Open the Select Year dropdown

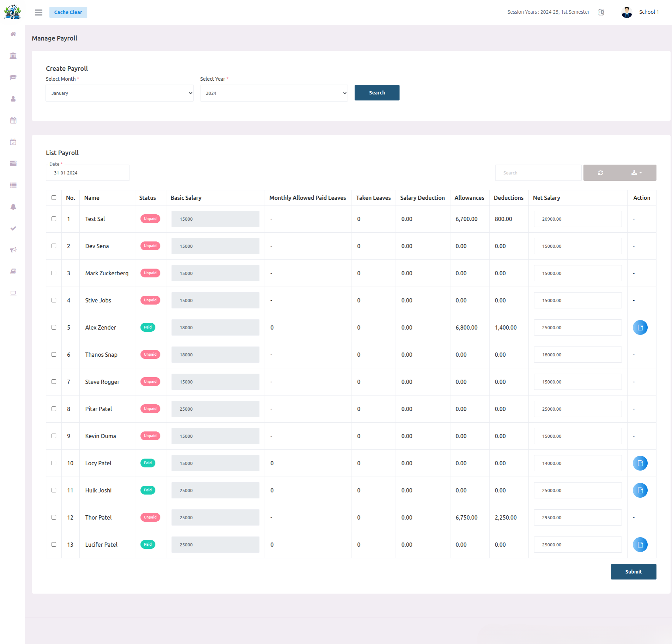(x=274, y=93)
